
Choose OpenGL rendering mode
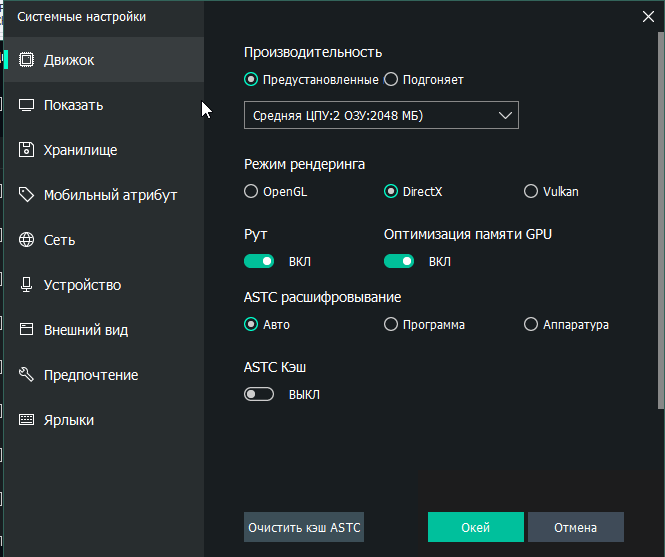pos(251,191)
